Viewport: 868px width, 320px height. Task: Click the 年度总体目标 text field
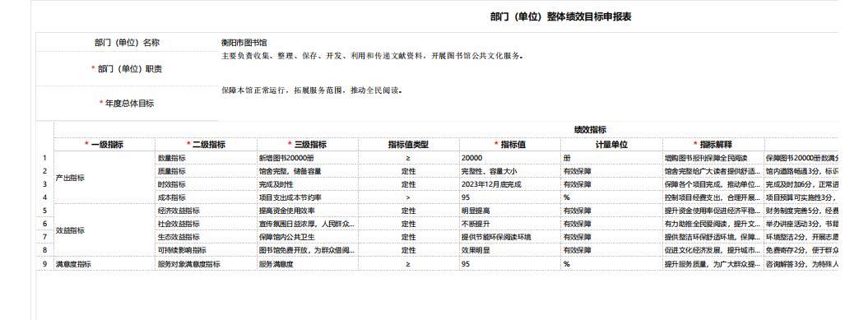tap(529, 103)
